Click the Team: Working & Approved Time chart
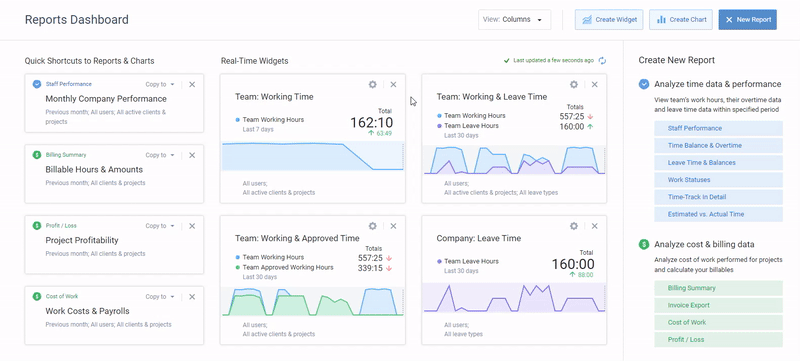This screenshot has width=800, height=361. [x=313, y=301]
